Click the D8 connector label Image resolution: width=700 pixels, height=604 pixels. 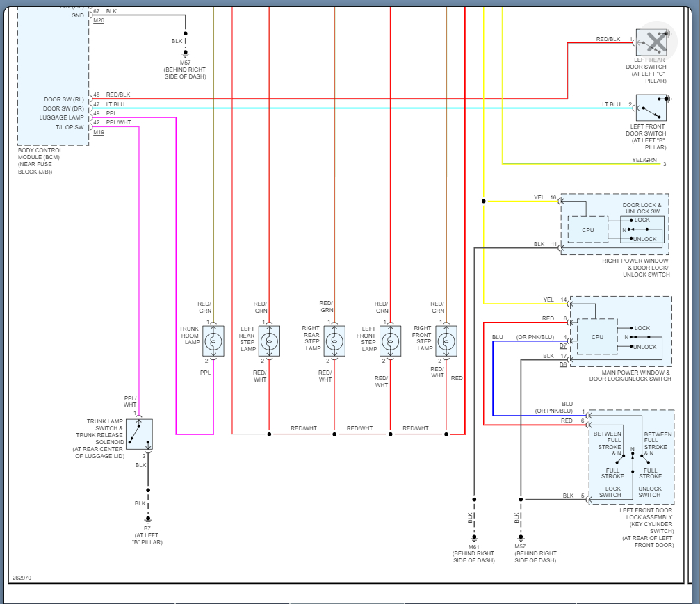click(563, 364)
